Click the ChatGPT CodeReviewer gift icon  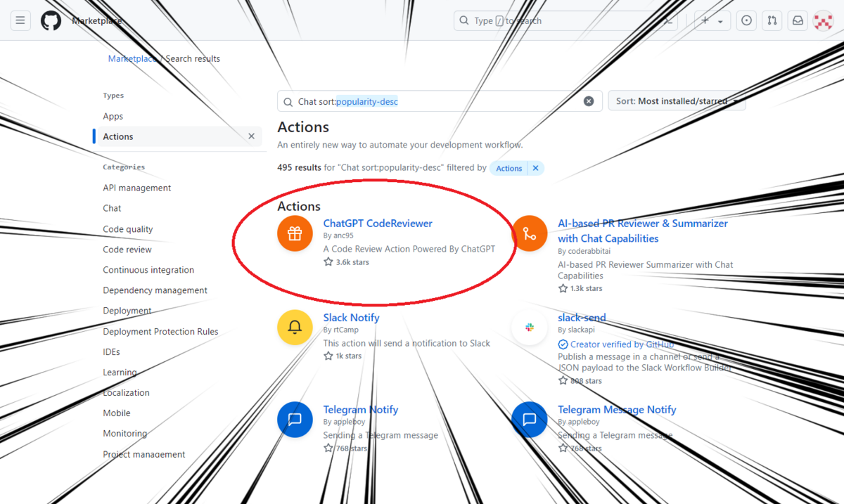[x=295, y=233]
